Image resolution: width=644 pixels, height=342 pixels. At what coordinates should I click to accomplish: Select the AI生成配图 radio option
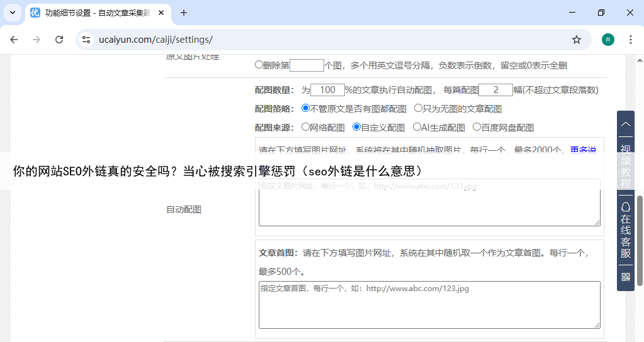point(416,127)
